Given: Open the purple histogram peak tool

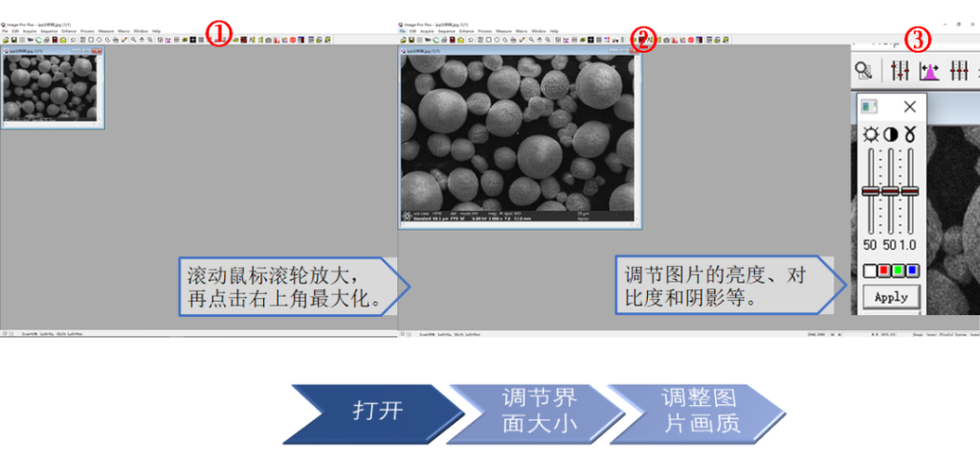Looking at the screenshot, I should click(929, 70).
